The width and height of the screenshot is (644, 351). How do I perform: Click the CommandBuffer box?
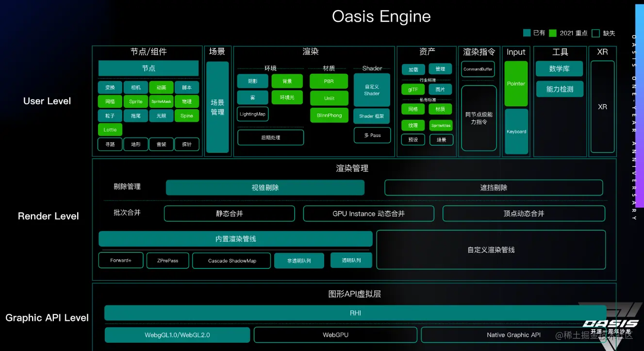point(478,69)
